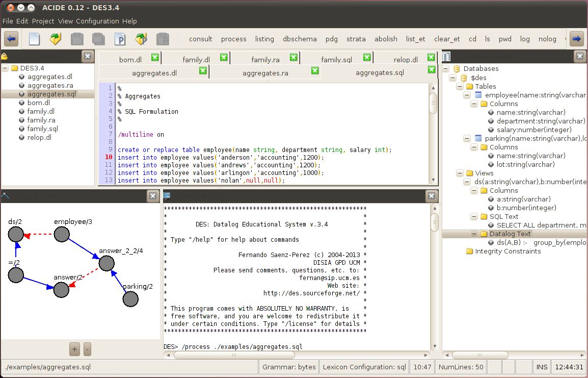Image resolution: width=588 pixels, height=378 pixels.
Task: Collapse the DES3.4 project folder
Action: (x=5, y=68)
